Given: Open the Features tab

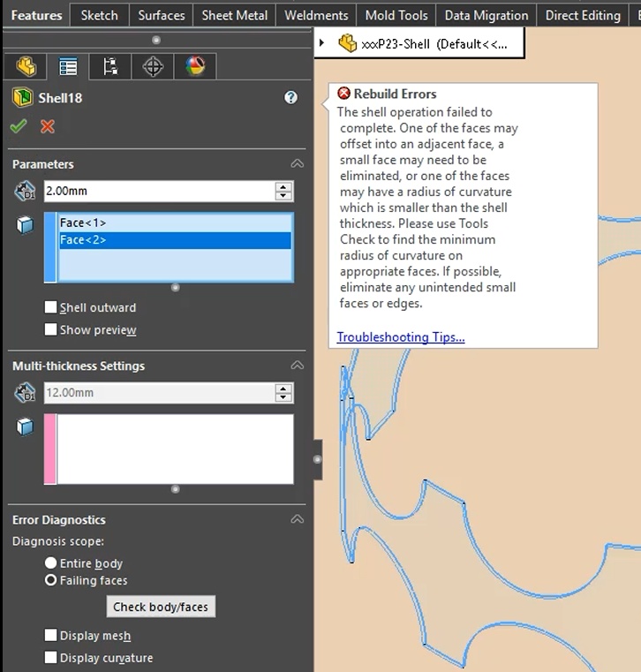Looking at the screenshot, I should pos(36,15).
